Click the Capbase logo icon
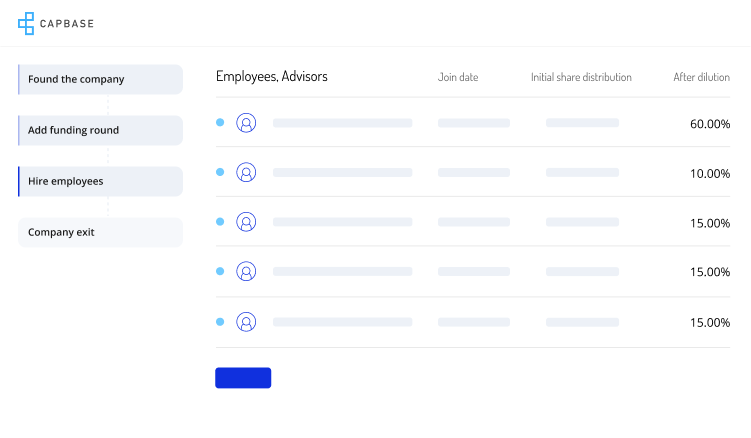This screenshot has height=438, width=751. [26, 23]
